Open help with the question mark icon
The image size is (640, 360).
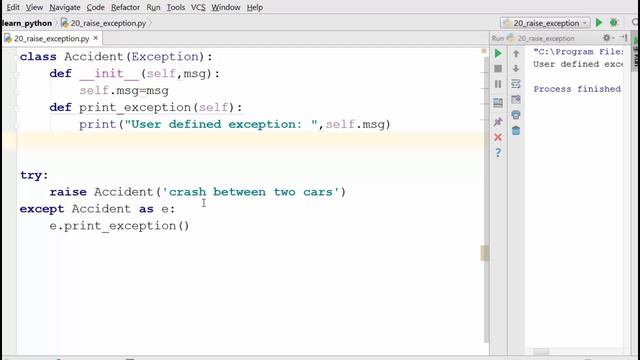click(x=498, y=153)
